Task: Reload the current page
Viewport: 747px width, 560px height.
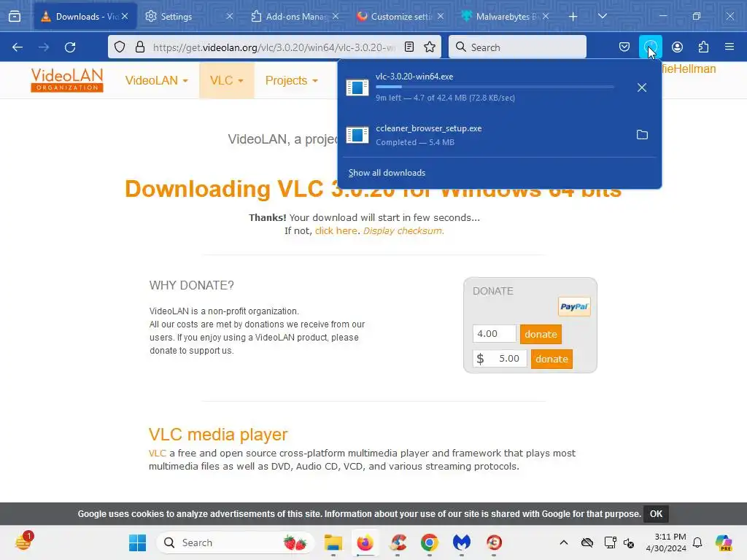Action: click(70, 47)
